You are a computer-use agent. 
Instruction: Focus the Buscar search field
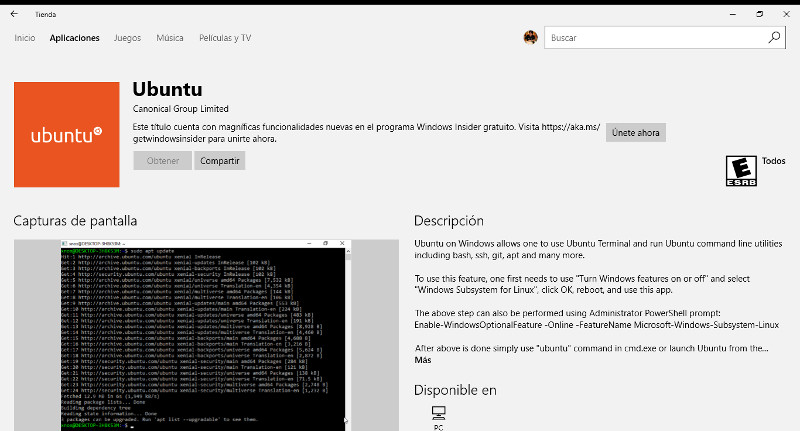point(655,37)
